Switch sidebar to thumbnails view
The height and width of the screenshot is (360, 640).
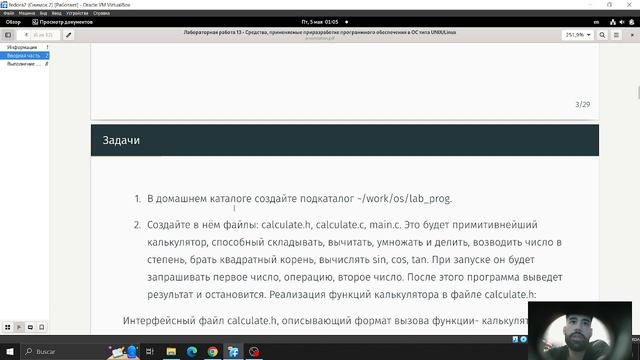click(7, 327)
